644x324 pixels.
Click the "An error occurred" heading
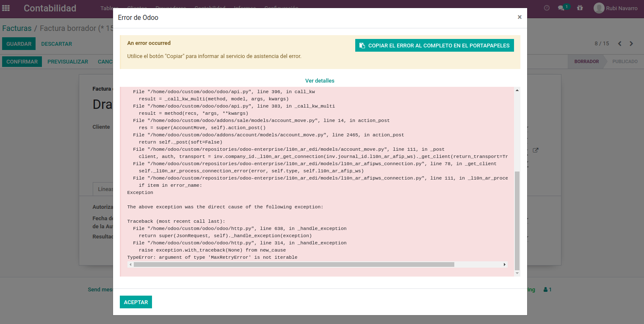pyautogui.click(x=149, y=43)
